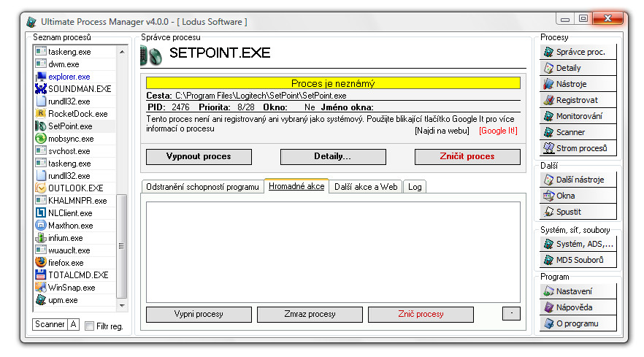Select svchost.exe in process list
The width and height of the screenshot is (644, 357).
[x=74, y=151]
